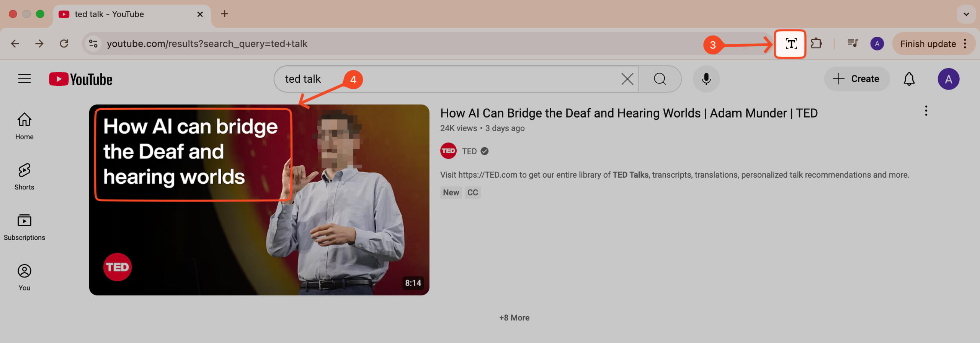The image size is (980, 343).
Task: Open Subscriptions in the sidebar
Action: point(24,227)
